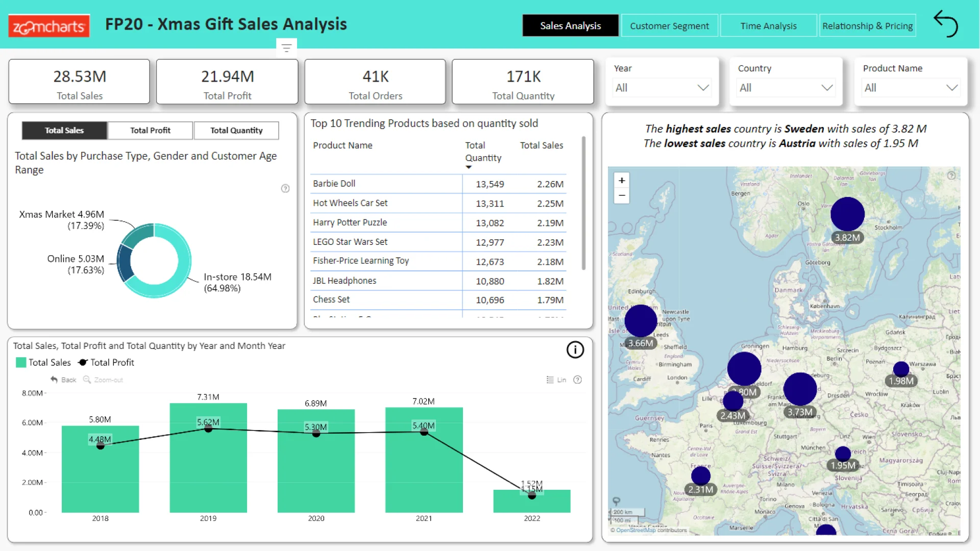
Task: Switch to the Customer Segment tab
Action: (669, 26)
